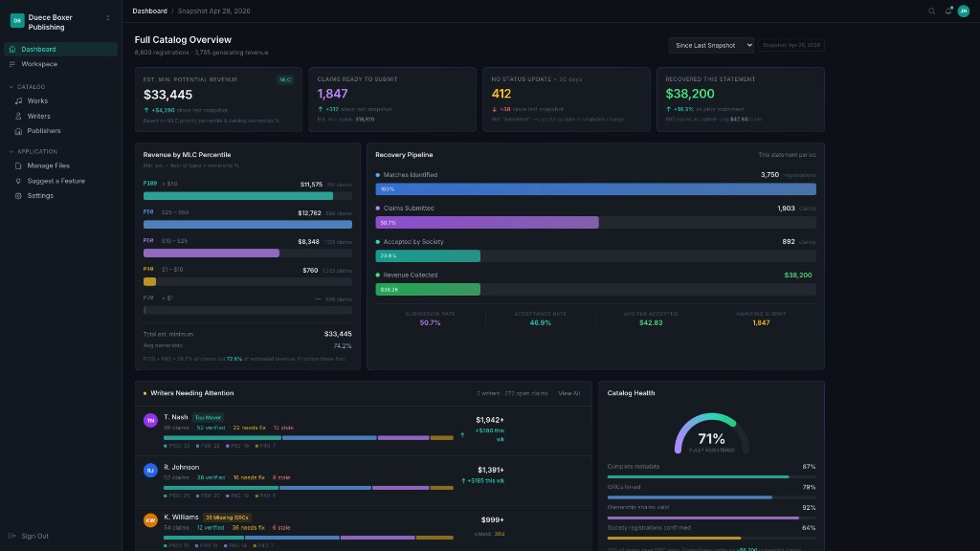Click ISRCs linked 79% bar
This screenshot has width=980, height=551.
(x=711, y=497)
